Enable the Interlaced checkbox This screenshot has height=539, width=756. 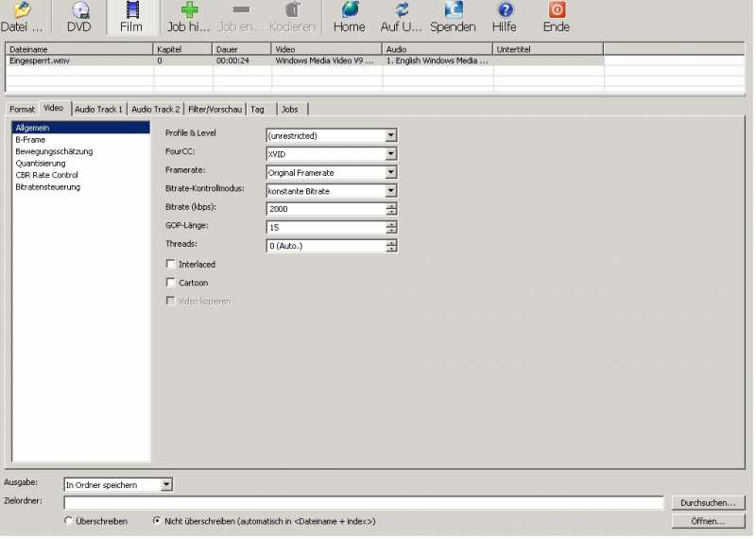pos(171,265)
